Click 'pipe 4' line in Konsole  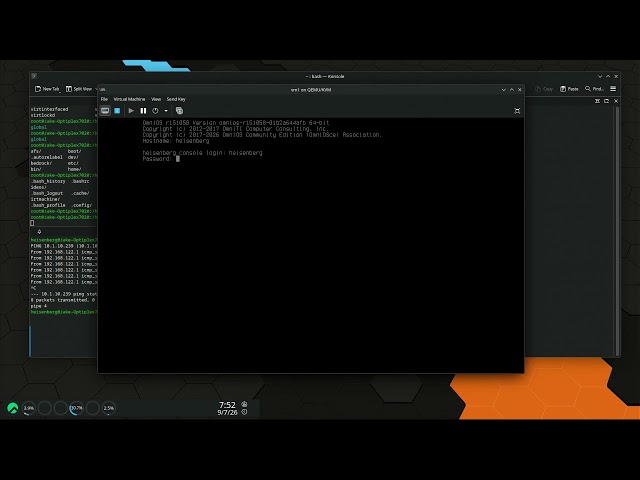[x=39, y=306]
